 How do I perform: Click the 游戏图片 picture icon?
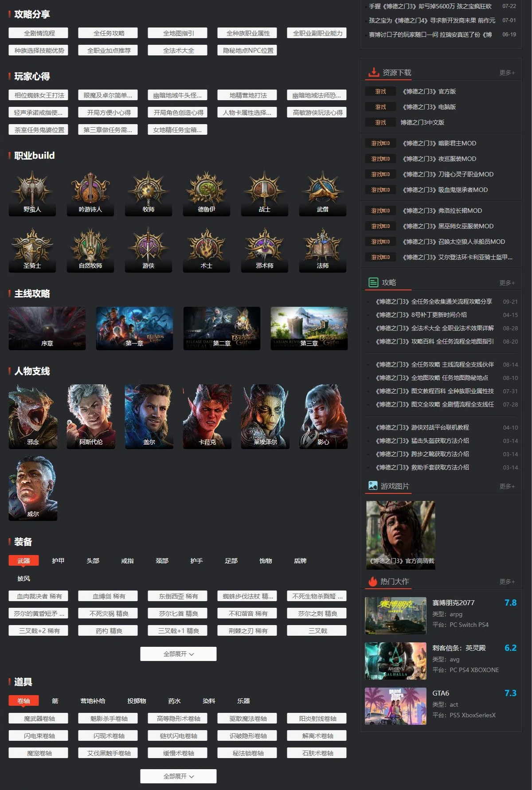click(x=373, y=485)
